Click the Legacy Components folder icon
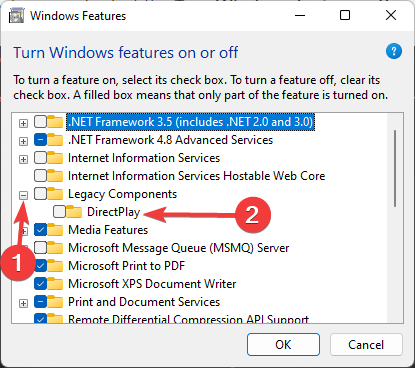Viewport: 415px width, 368px height. click(x=55, y=194)
